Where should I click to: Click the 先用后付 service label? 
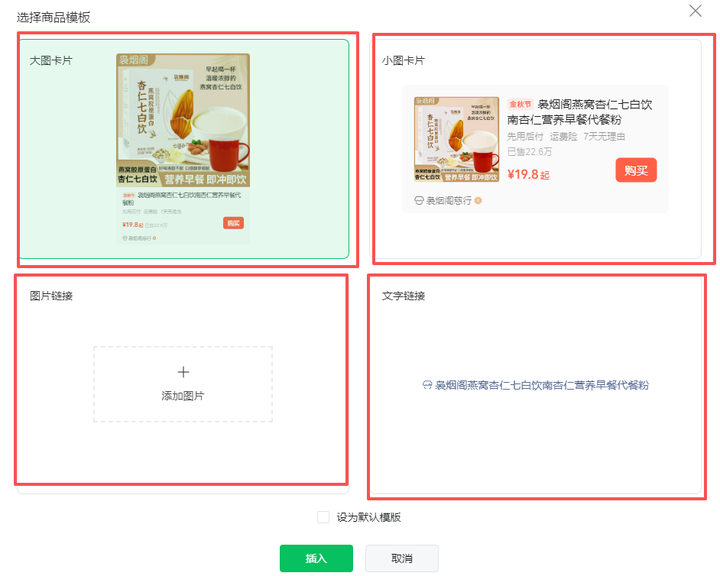coord(525,136)
